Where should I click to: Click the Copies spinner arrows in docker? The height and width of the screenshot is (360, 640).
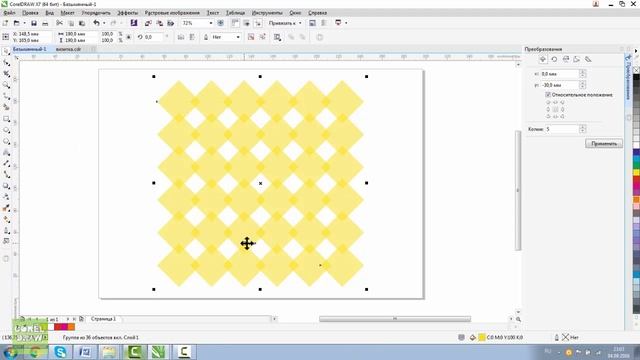(x=582, y=129)
